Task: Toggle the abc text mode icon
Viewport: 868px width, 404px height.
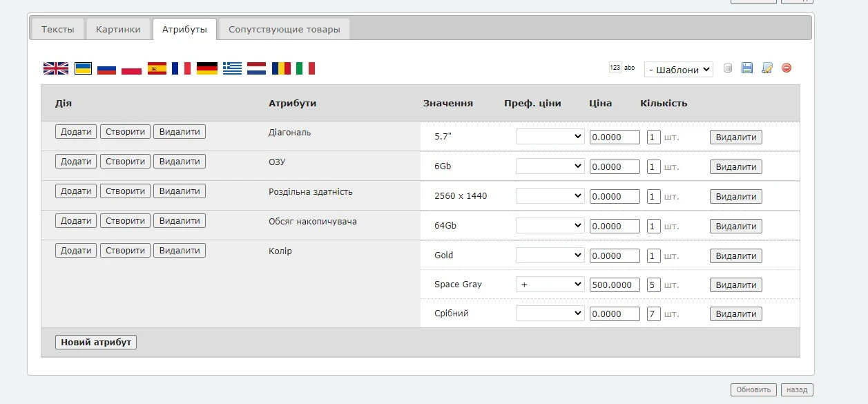Action: click(x=629, y=68)
